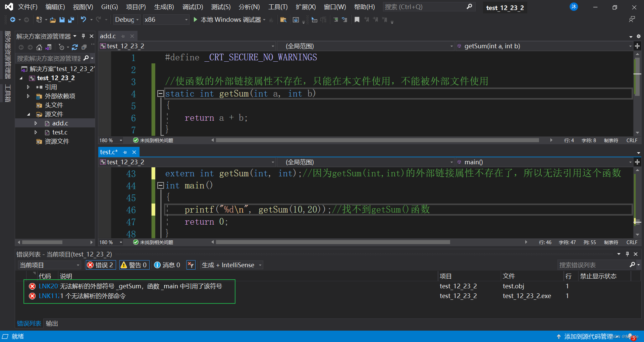Click the live share icon at top right
The image size is (644, 342).
pos(632,19)
